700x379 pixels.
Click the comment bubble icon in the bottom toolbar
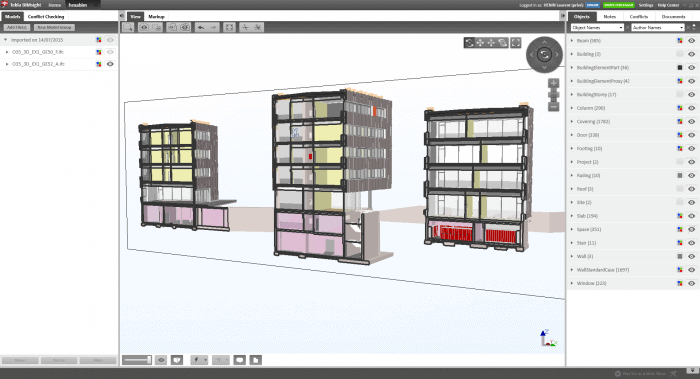click(x=240, y=360)
